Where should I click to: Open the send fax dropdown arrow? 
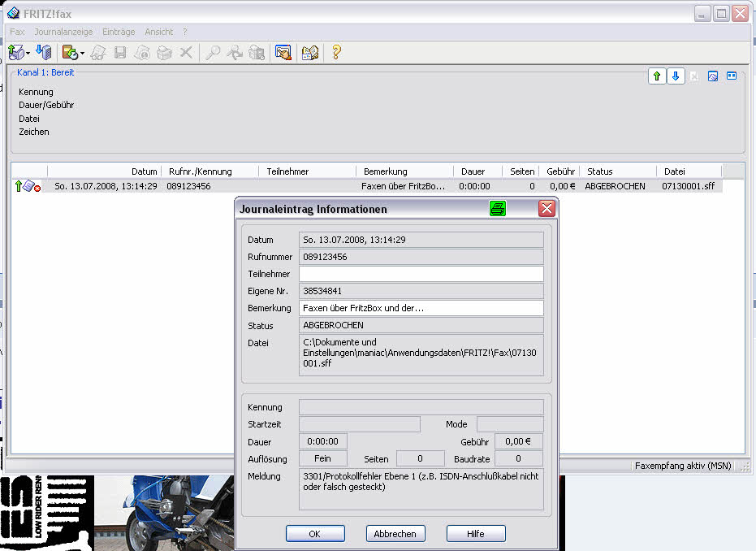pyautogui.click(x=28, y=53)
